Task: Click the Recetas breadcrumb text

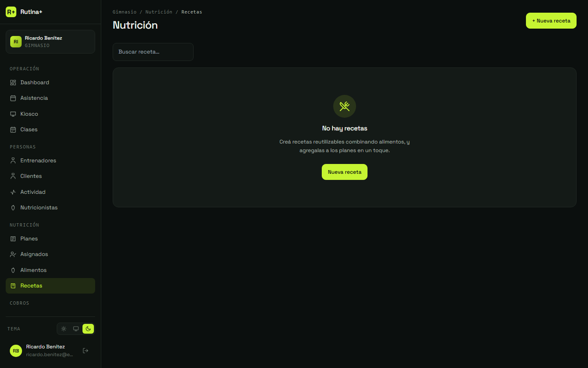Action: tap(192, 12)
